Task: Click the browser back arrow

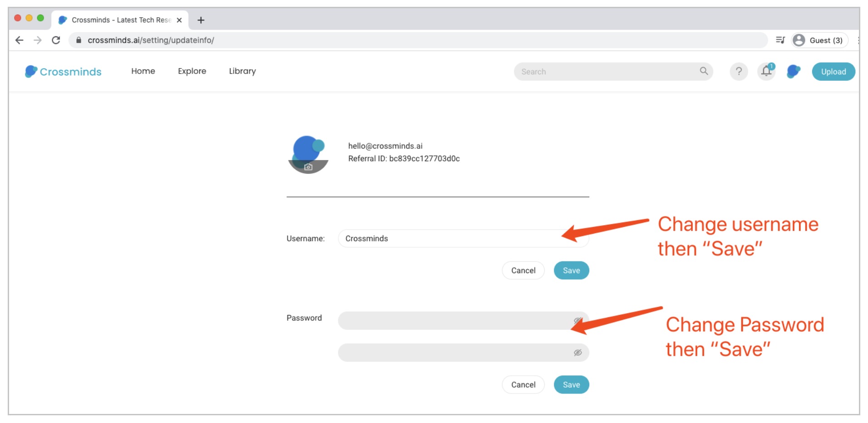Action: click(x=19, y=40)
